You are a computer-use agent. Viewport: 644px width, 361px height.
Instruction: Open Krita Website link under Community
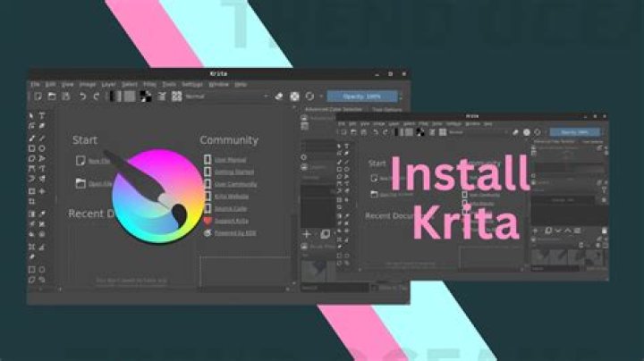(232, 197)
